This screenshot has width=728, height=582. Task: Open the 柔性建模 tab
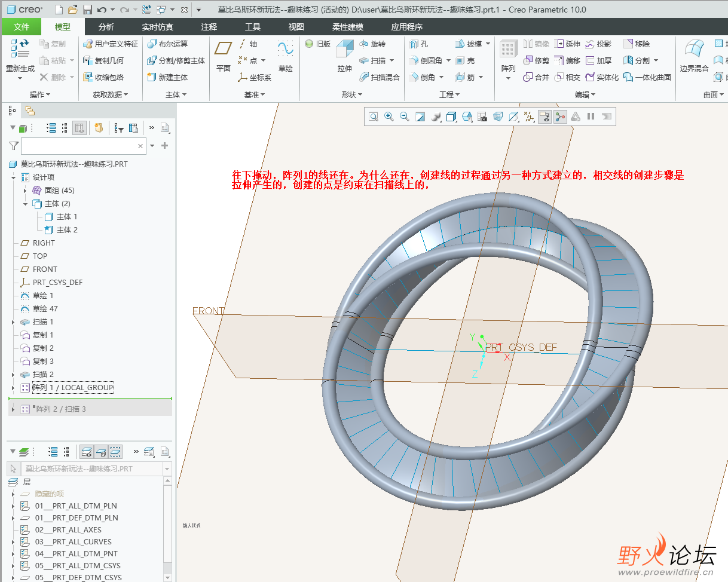348,27
